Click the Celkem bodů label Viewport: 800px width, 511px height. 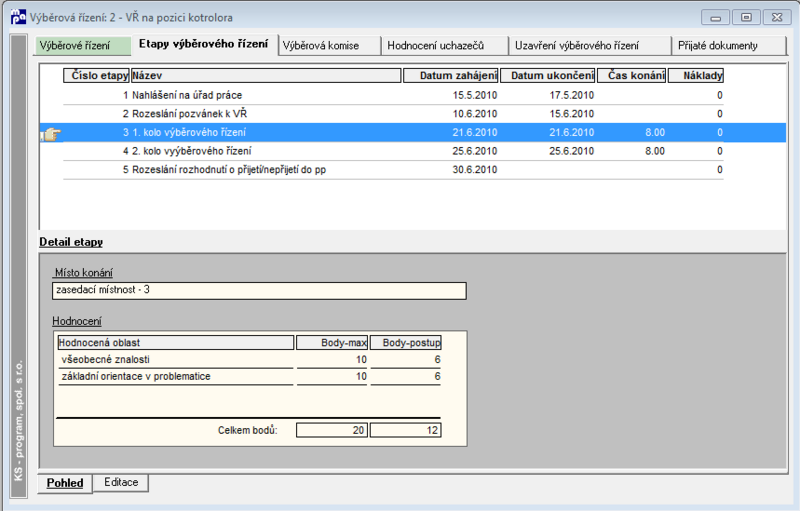click(247, 430)
